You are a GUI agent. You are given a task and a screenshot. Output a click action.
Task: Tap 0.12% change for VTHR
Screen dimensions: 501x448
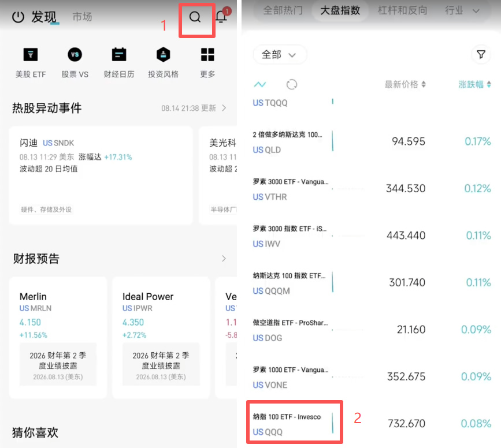point(478,188)
